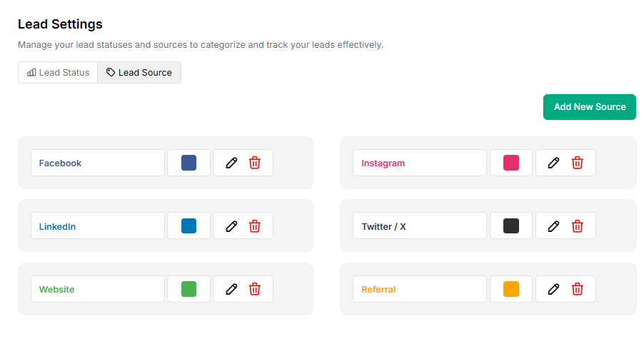This screenshot has width=644, height=339.
Task: Delete the Referral lead source
Action: [x=578, y=289]
